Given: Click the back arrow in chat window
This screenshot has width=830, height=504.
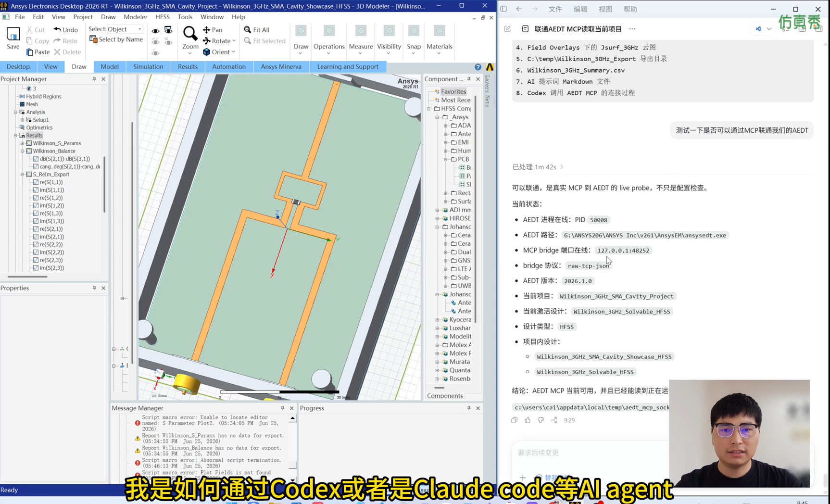Looking at the screenshot, I should (519, 9).
